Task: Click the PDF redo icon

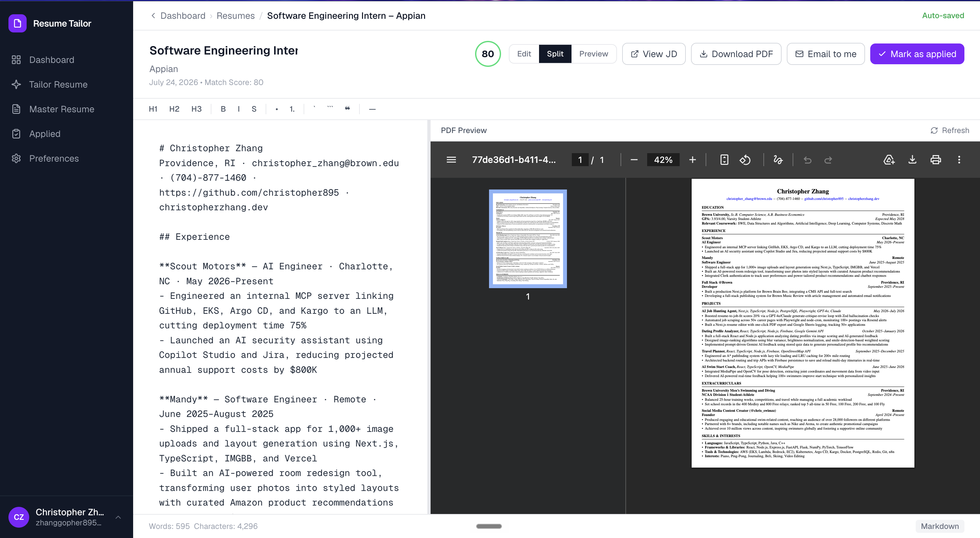Action: point(828,160)
